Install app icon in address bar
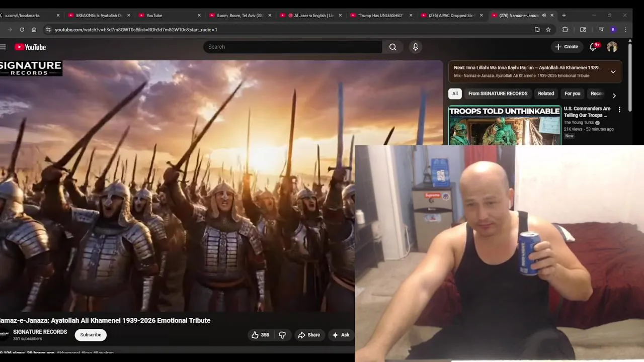 click(537, 30)
